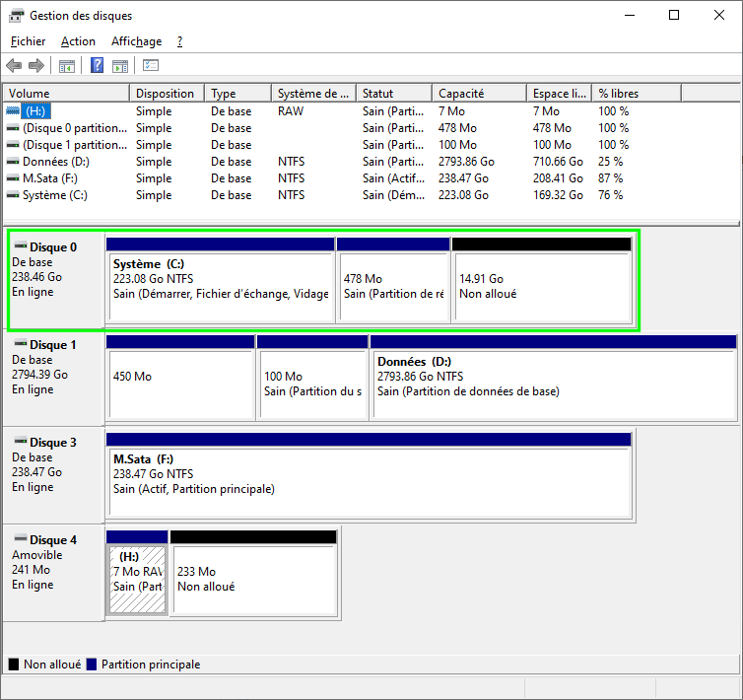Click the Disque 3 disk header label

52,443
